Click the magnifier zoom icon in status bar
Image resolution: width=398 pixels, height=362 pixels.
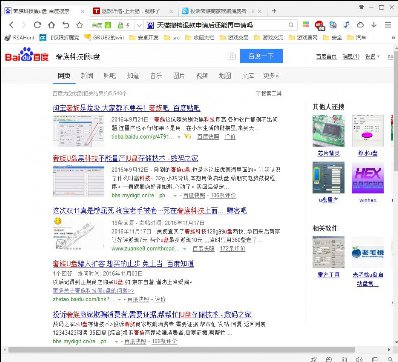click(x=390, y=359)
